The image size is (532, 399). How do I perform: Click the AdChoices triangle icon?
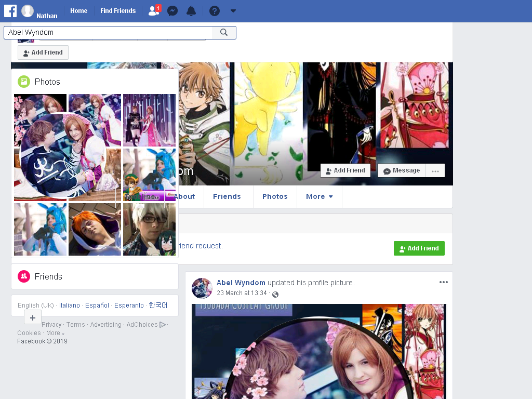(x=163, y=325)
